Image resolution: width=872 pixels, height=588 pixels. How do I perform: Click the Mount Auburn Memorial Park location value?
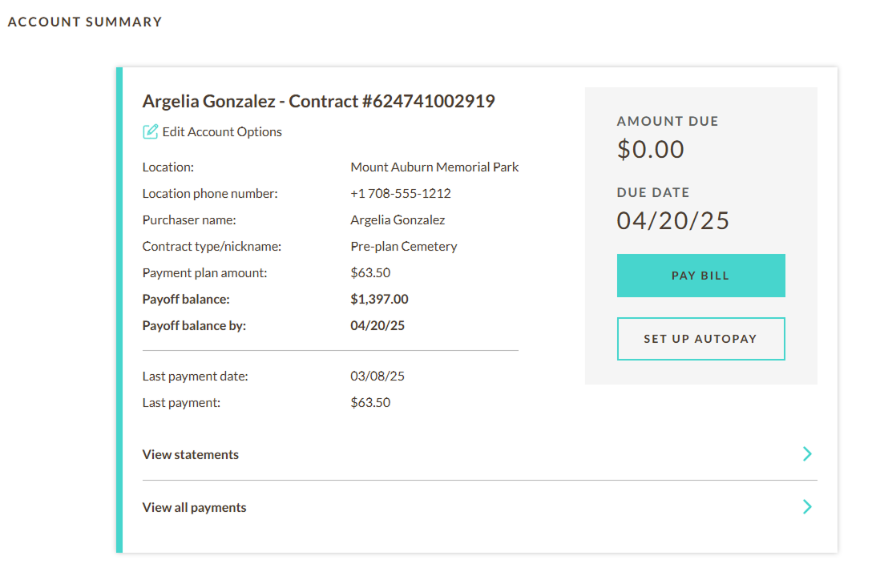tap(434, 167)
